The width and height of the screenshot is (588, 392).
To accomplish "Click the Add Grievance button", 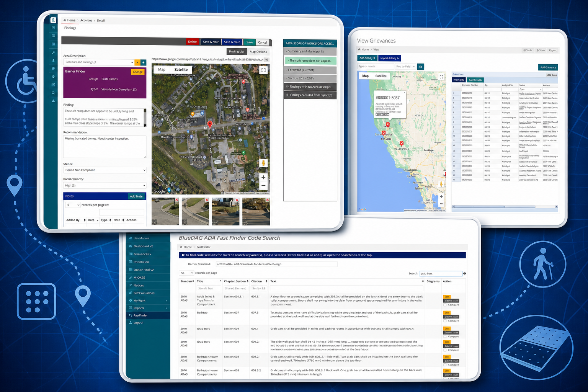I will (x=548, y=67).
